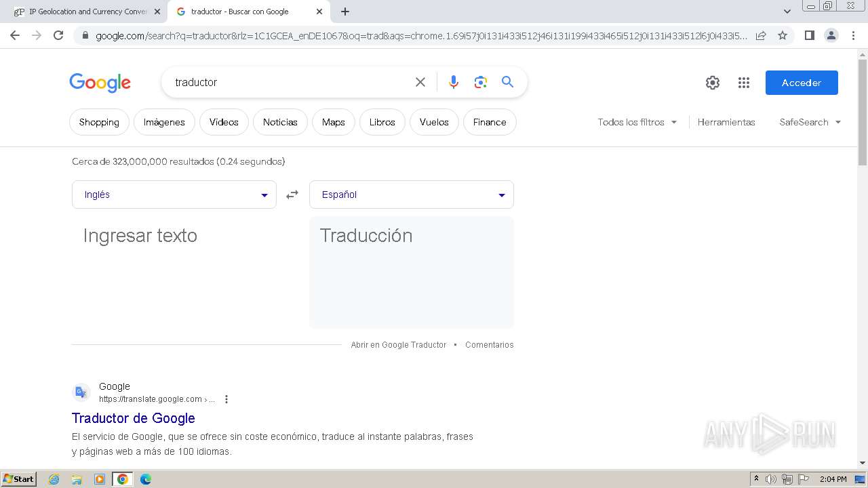This screenshot has width=868, height=488.
Task: Show hidden tray icons arrow
Action: 757,479
